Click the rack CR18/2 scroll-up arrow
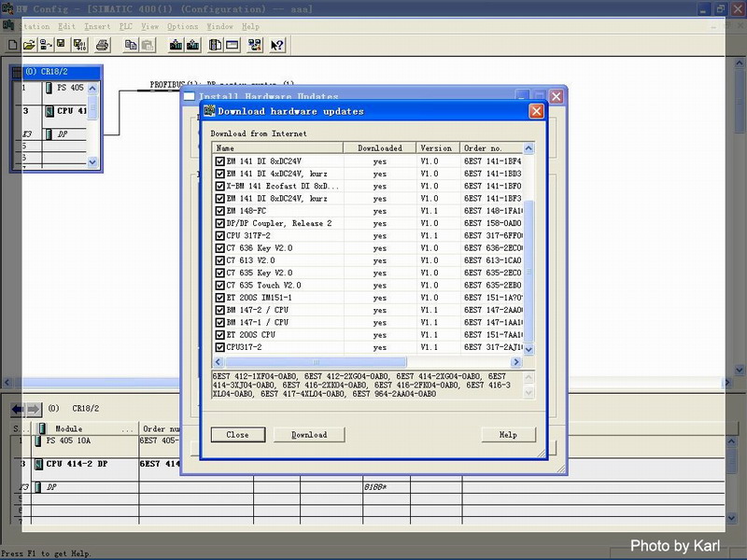Image resolution: width=747 pixels, height=560 pixels. (x=92, y=88)
